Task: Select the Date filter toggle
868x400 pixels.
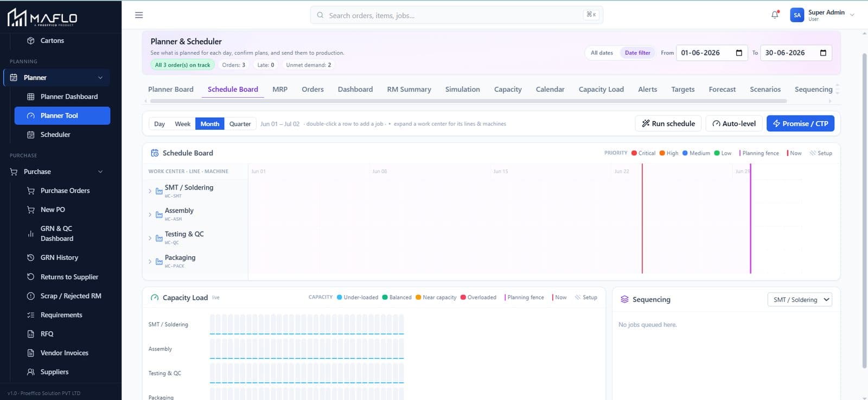Action: [637, 53]
